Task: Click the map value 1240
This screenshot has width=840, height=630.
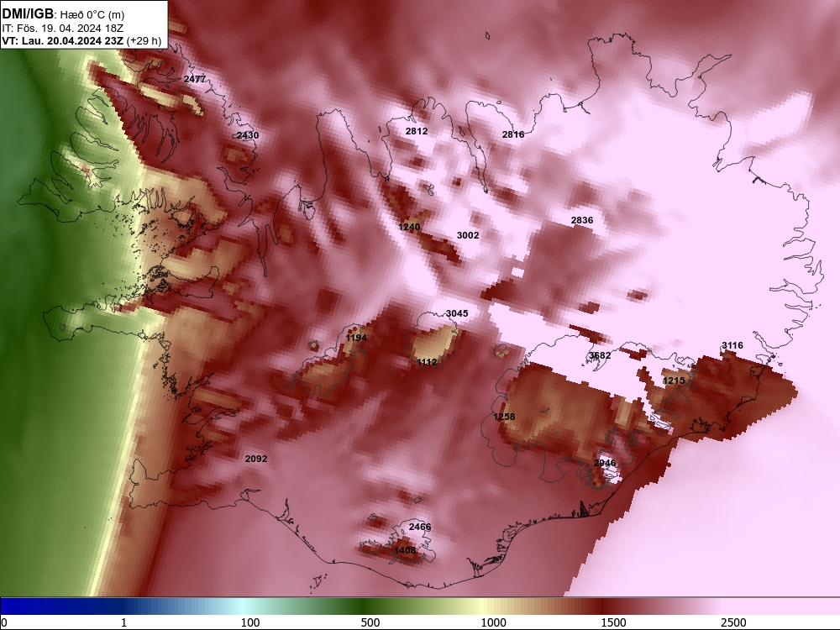Action: coord(409,227)
